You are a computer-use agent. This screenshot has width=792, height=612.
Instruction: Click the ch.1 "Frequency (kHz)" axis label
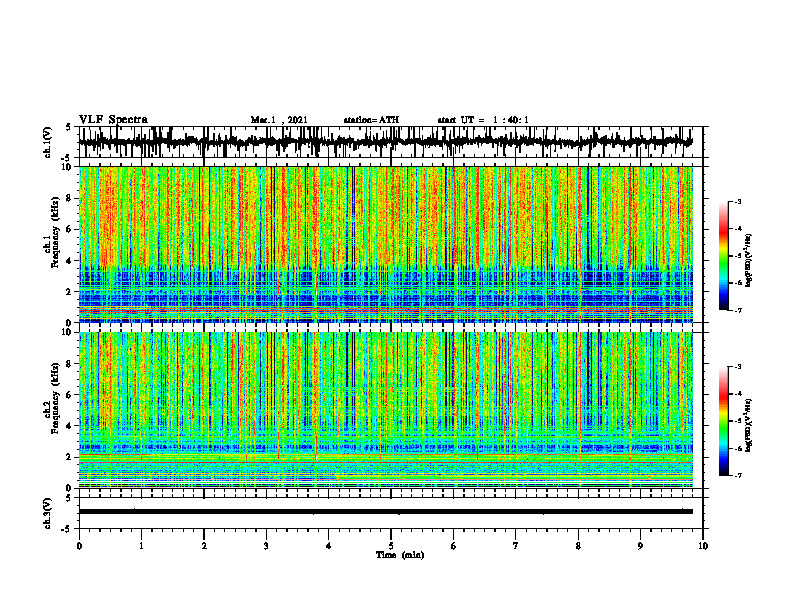56,232
